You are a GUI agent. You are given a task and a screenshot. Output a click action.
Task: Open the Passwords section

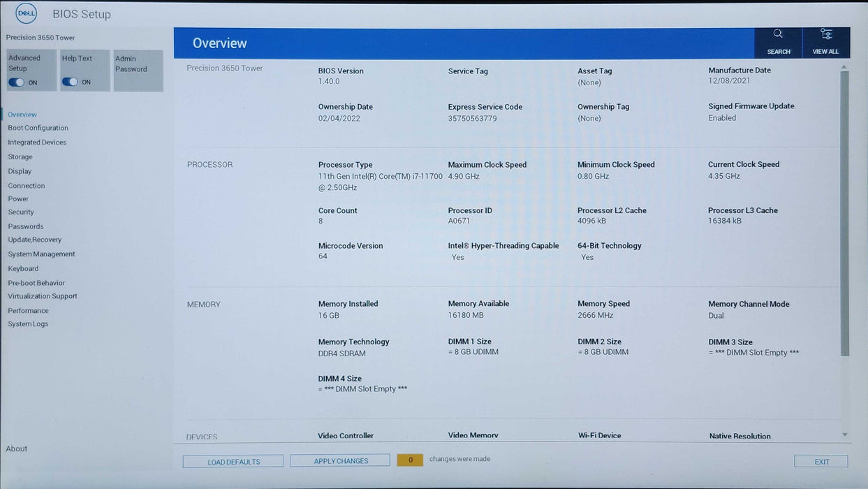[26, 226]
